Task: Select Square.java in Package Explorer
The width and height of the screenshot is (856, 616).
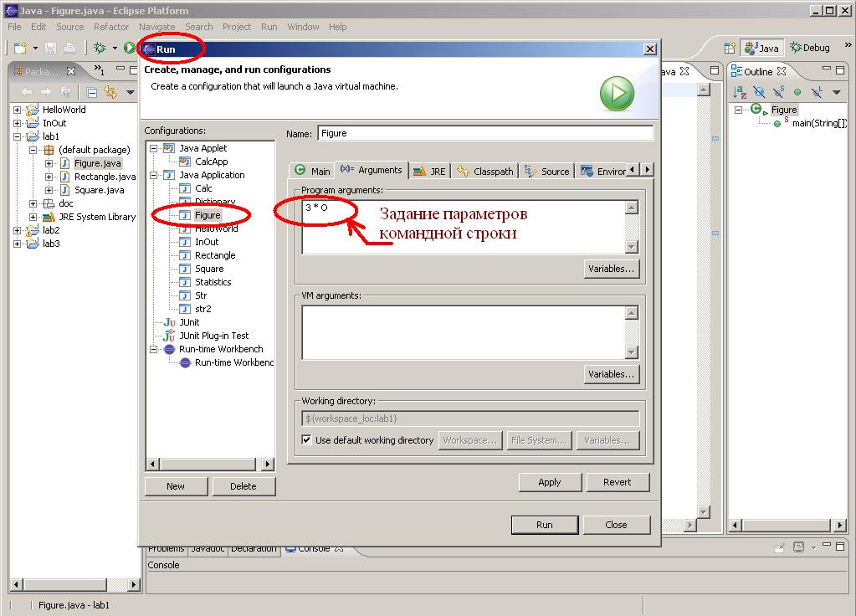Action: [x=99, y=190]
